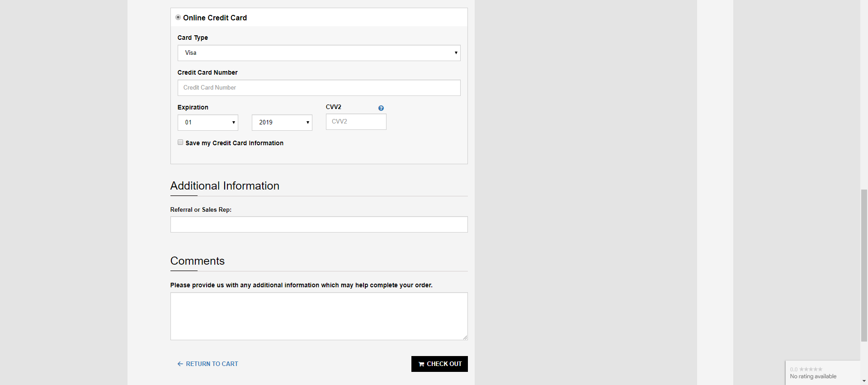Open the expiration year dropdown showing 2019
Image resolution: width=868 pixels, height=385 pixels.
coord(282,123)
